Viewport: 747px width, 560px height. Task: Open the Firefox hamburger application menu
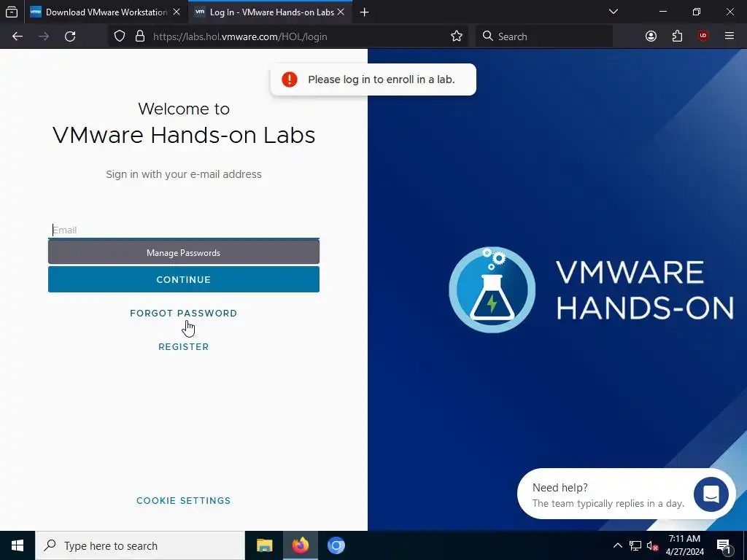coord(729,36)
